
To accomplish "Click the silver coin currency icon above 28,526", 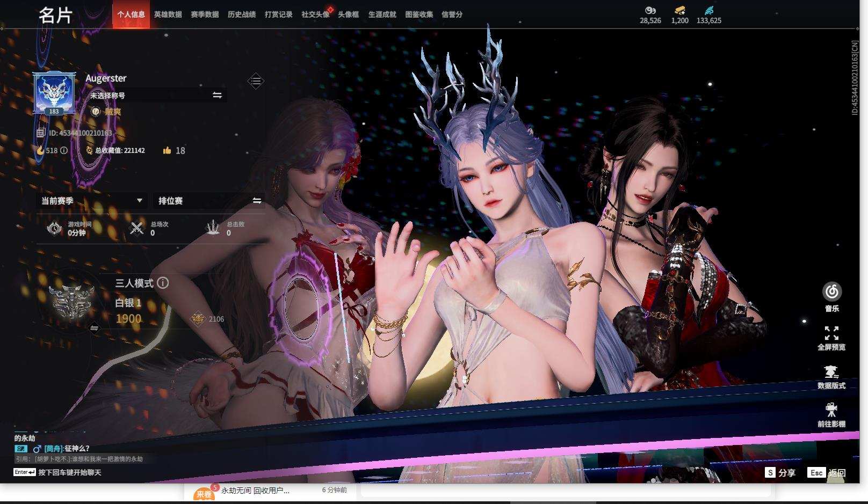I will tap(650, 10).
